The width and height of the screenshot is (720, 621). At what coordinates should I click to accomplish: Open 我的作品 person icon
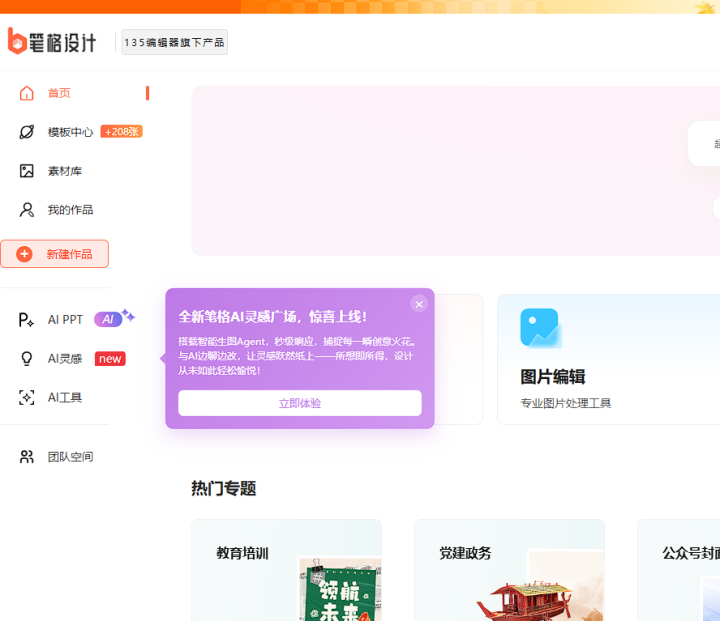[27, 210]
